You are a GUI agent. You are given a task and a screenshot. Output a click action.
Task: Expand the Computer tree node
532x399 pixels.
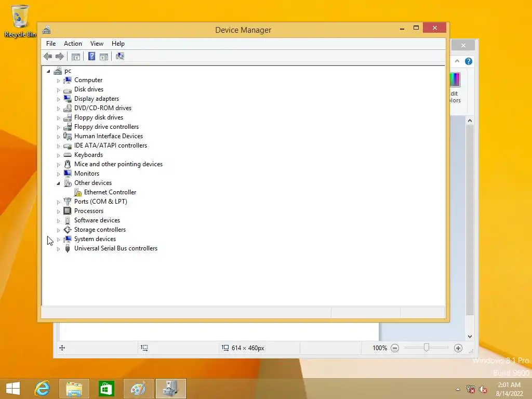pyautogui.click(x=58, y=81)
